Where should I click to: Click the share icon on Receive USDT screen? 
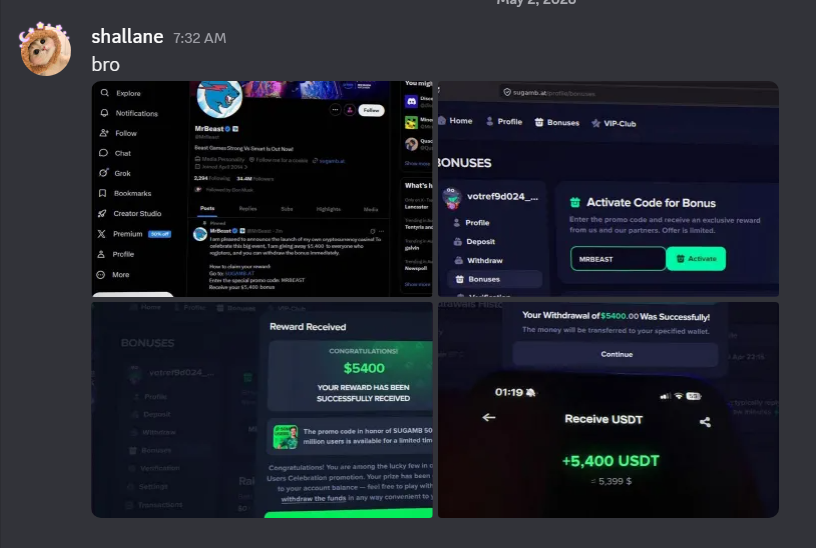point(705,422)
